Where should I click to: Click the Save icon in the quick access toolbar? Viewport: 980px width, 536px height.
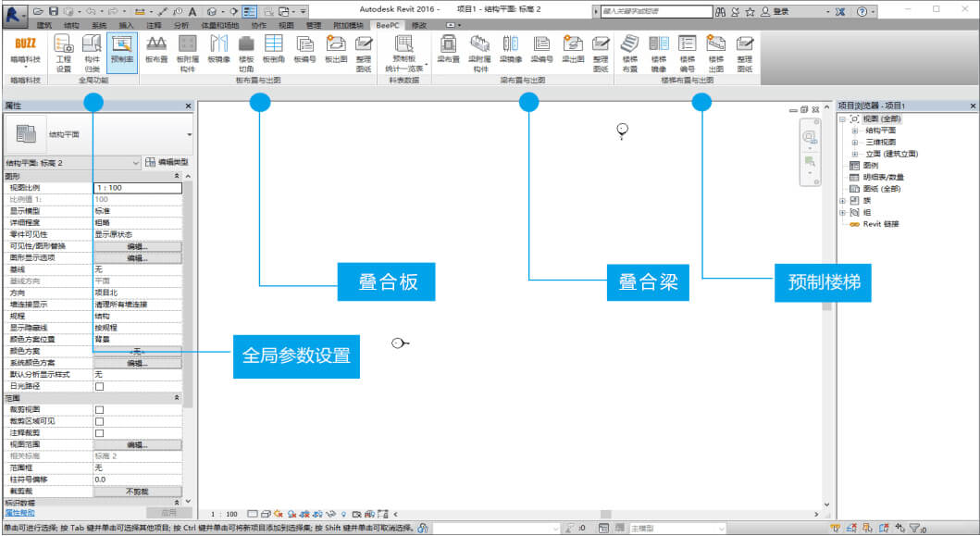pos(54,11)
